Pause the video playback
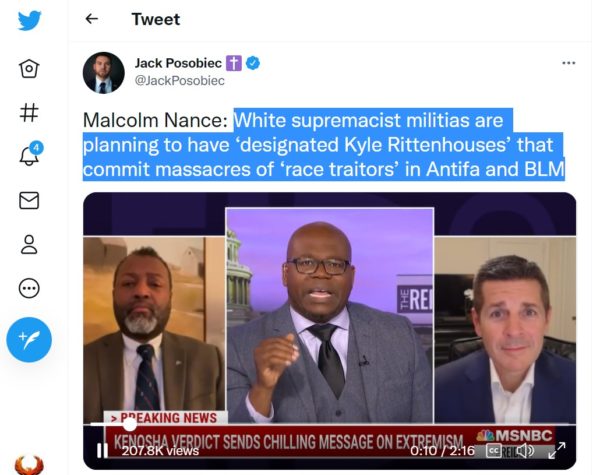 tap(102, 451)
